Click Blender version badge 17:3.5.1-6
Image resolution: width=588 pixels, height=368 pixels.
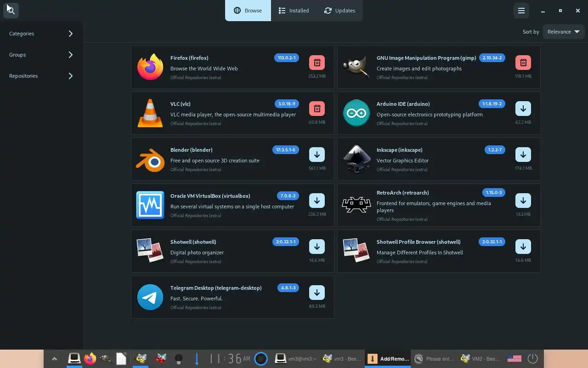click(286, 150)
